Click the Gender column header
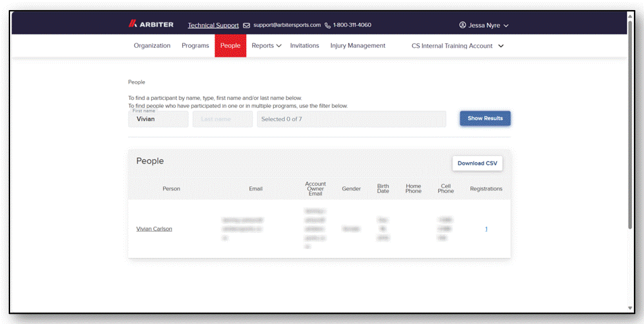The image size is (644, 324). [351, 189]
